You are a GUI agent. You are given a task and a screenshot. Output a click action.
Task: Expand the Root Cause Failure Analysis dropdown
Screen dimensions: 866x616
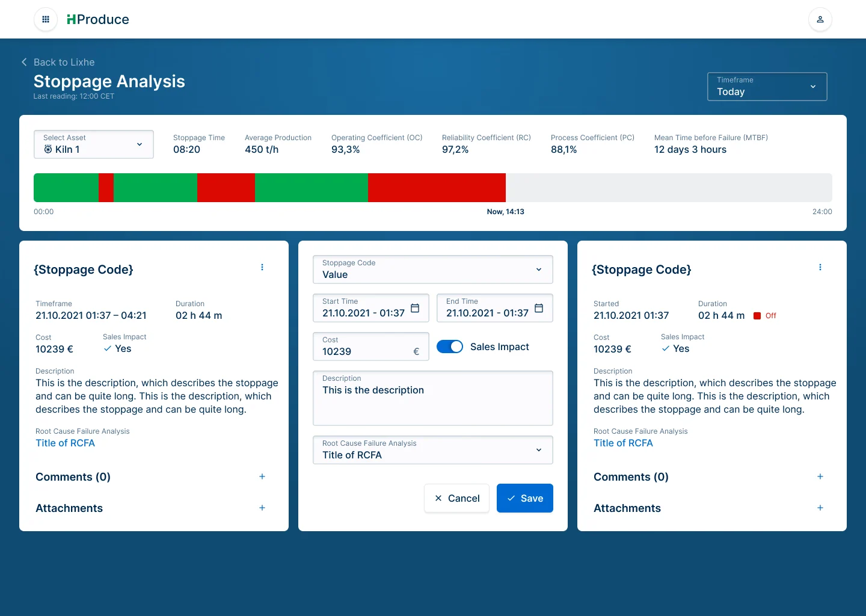click(x=433, y=450)
